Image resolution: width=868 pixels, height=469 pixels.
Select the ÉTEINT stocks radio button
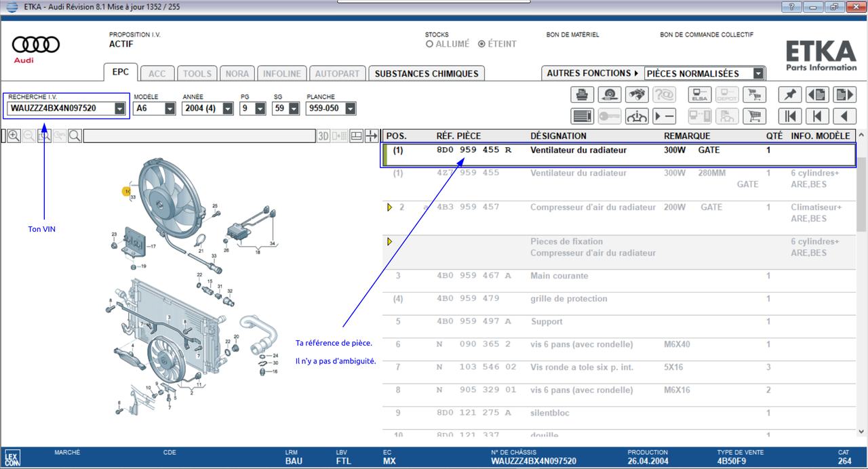[x=481, y=44]
